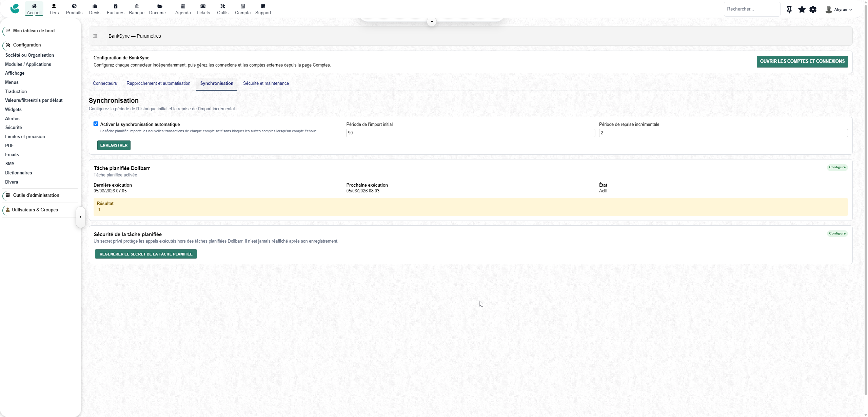868x417 pixels.
Task: Open Mon tableau de bord link
Action: coord(34,31)
